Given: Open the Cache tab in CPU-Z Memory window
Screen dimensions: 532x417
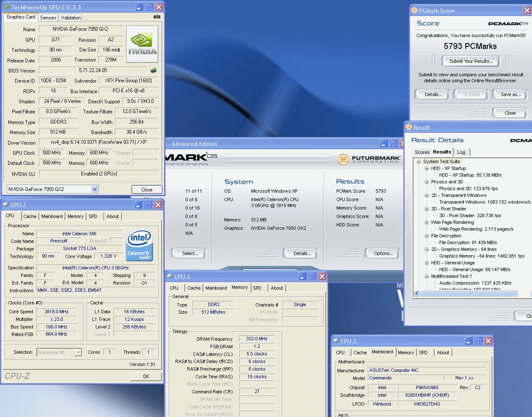Looking at the screenshot, I should click(194, 288).
